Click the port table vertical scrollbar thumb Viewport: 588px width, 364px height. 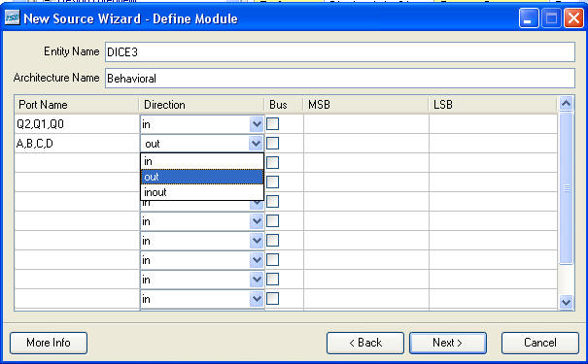coord(566,188)
